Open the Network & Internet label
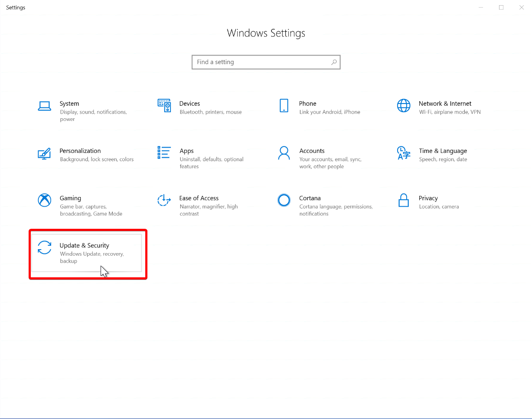 (x=445, y=104)
